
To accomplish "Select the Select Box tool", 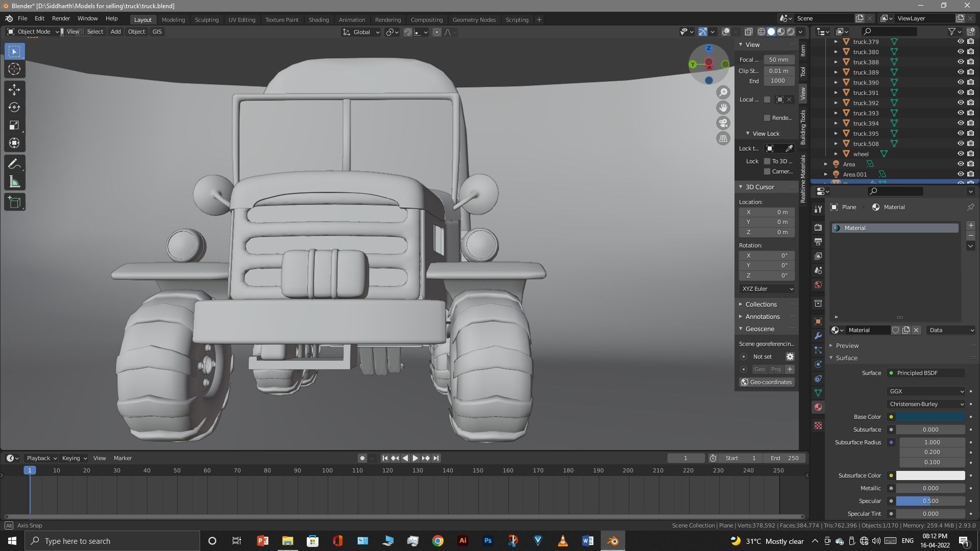I will tap(14, 51).
